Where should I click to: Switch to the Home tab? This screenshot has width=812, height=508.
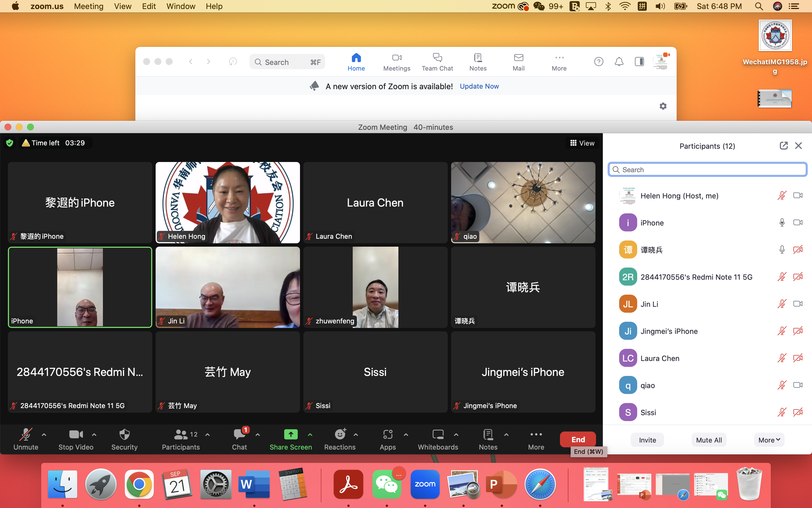point(356,62)
